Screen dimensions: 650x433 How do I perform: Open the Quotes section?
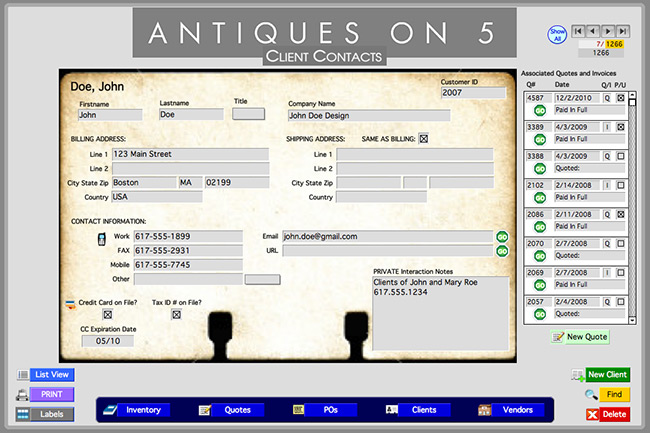coord(238,410)
